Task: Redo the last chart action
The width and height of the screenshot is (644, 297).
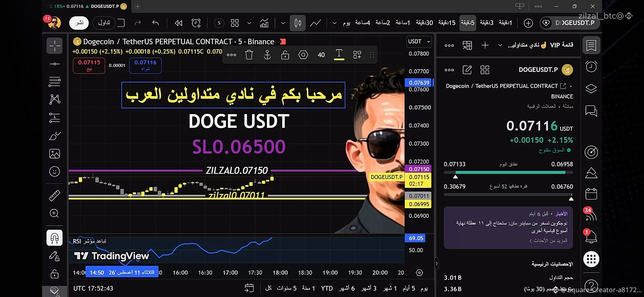Action: tap(138, 23)
